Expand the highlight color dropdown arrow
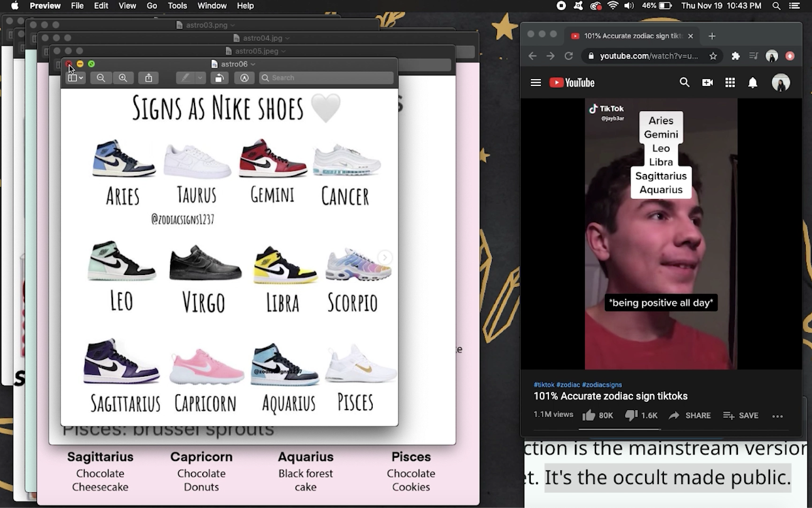Viewport: 812px width, 508px height. (x=200, y=78)
